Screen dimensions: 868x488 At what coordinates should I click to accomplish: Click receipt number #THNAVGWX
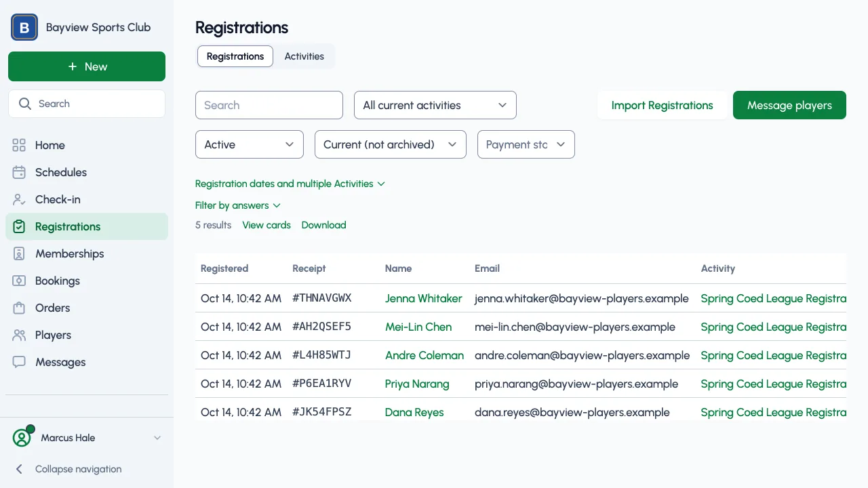[322, 298]
